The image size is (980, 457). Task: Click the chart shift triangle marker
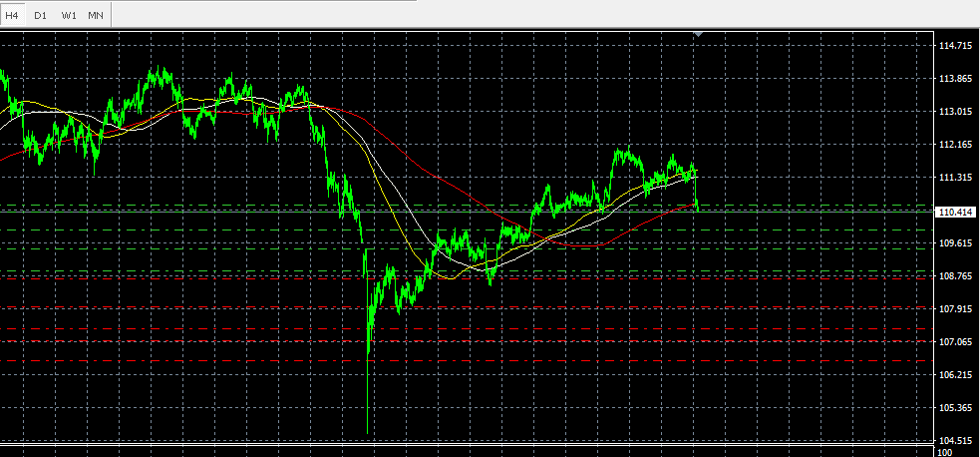(699, 34)
